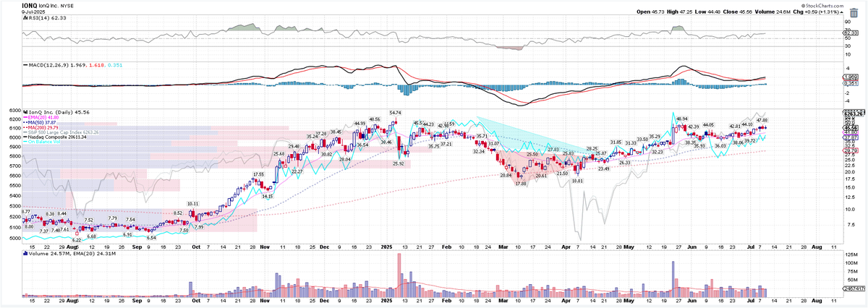The height and width of the screenshot is (308, 868).
Task: Click the MA(50) 37.87 legend entry
Action: click(41, 123)
